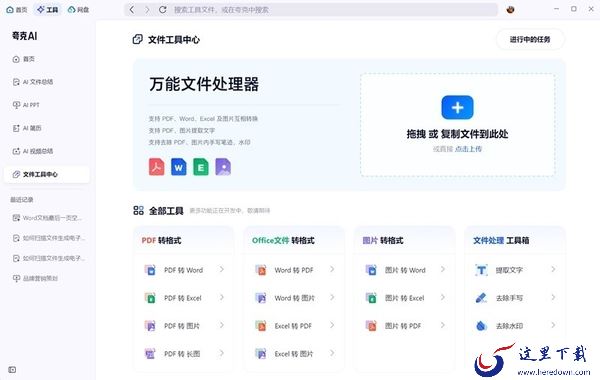The height and width of the screenshot is (380, 600).
Task: Click the Excel 转 图片 tool icon
Action: (261, 354)
